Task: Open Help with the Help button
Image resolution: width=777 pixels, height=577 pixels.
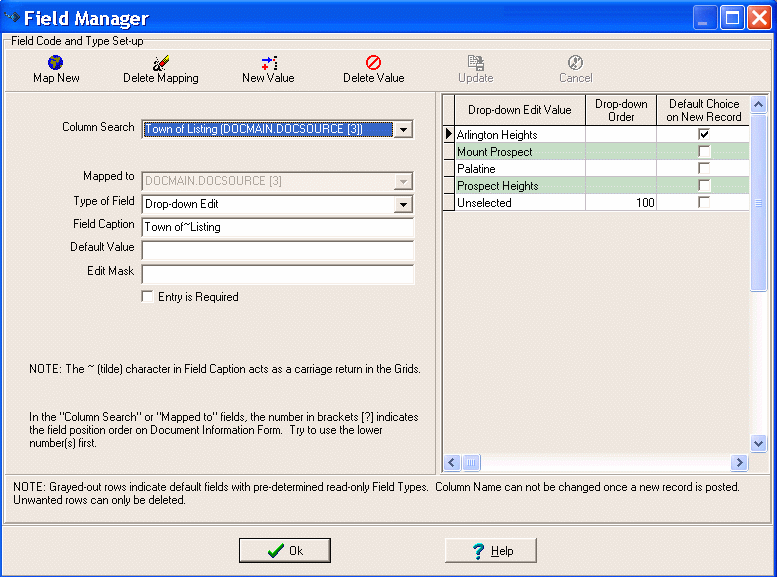Action: click(x=490, y=551)
